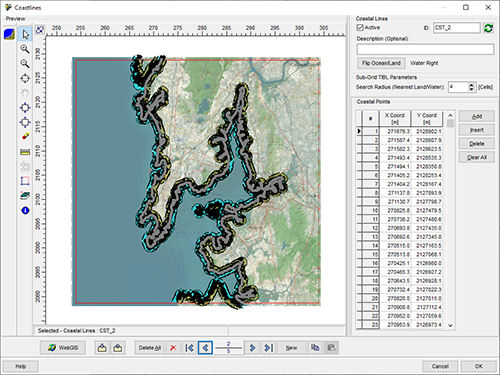Jump to the last coastline record
Image resolution: width=500 pixels, height=375 pixels.
click(x=268, y=348)
